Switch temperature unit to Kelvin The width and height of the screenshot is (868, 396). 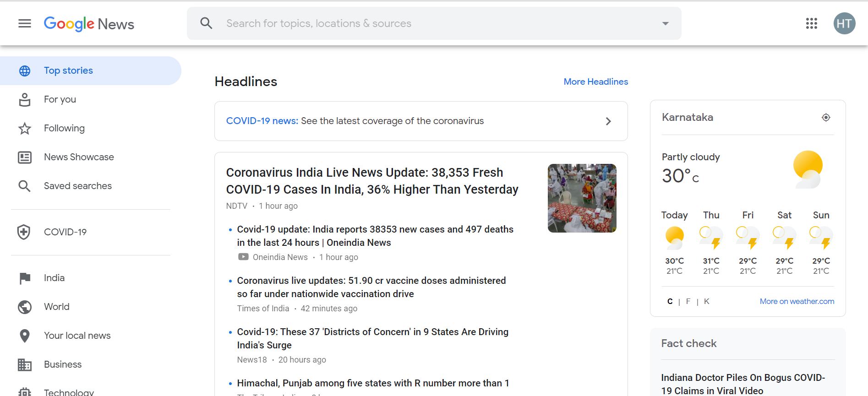(707, 301)
